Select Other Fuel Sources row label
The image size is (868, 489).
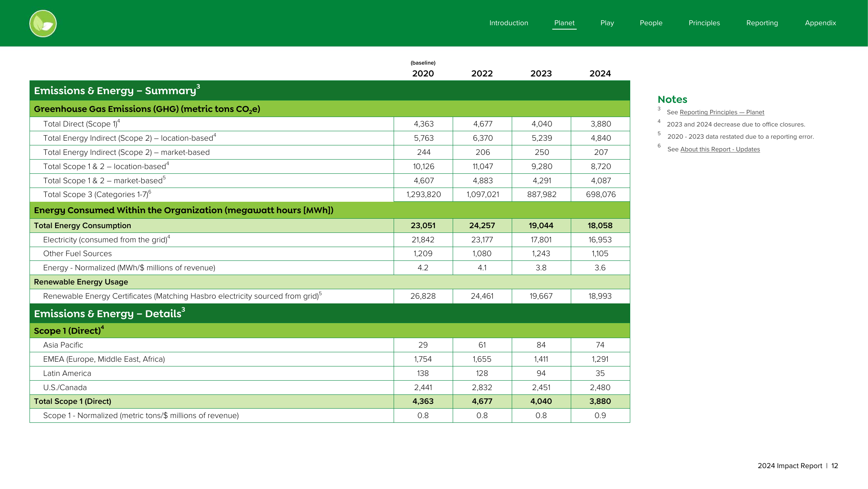(77, 254)
